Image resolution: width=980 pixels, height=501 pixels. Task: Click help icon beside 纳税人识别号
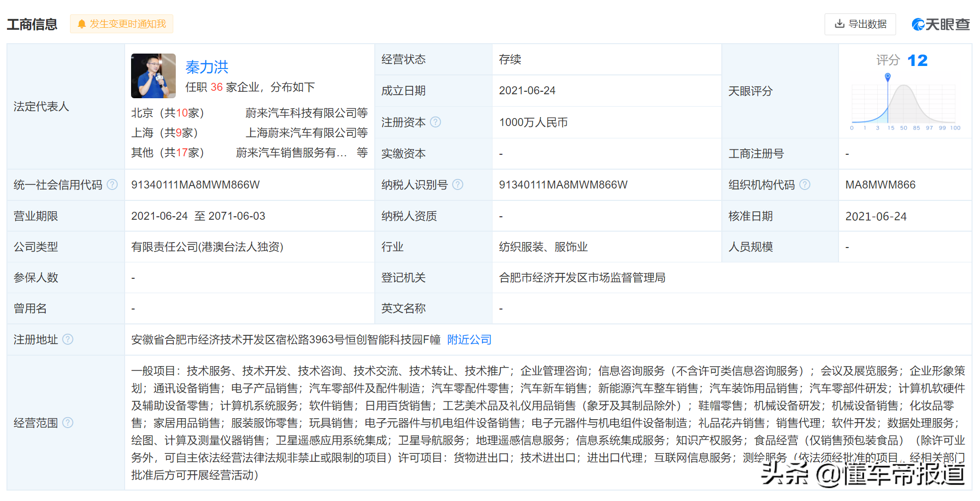(458, 185)
